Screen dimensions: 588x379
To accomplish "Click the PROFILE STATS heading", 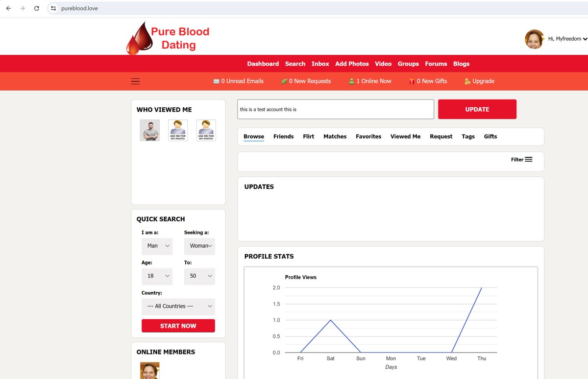I will pos(269,256).
